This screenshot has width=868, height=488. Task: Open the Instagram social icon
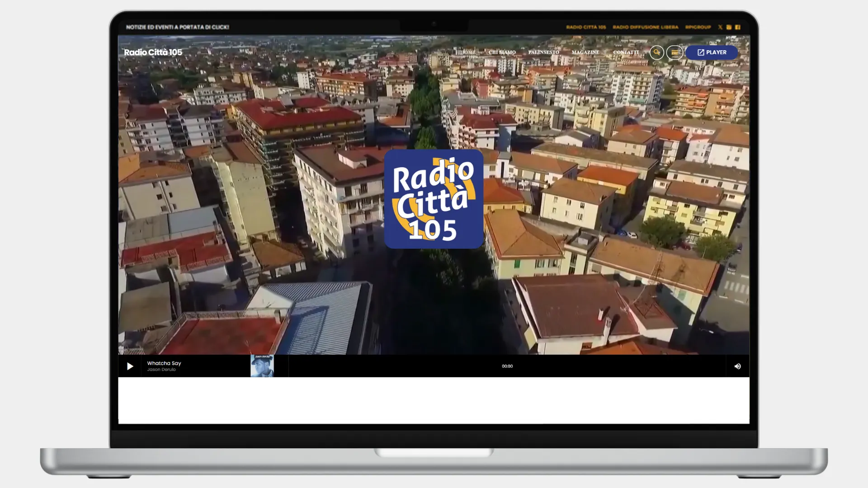pos(729,27)
